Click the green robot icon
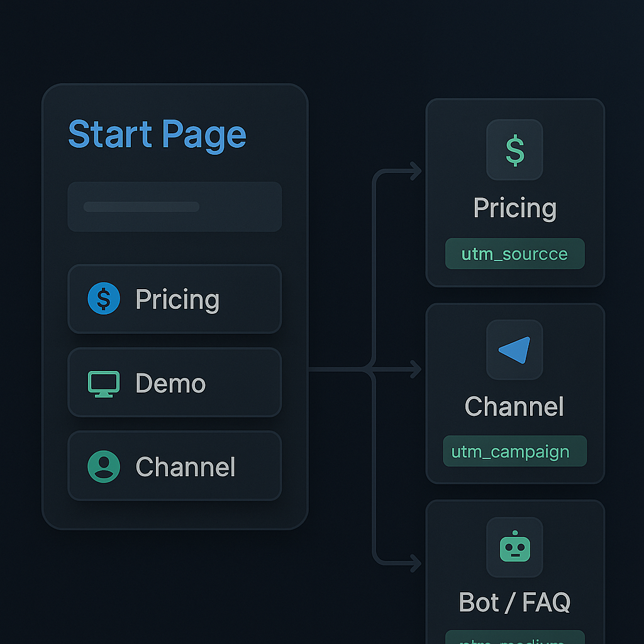 (514, 547)
